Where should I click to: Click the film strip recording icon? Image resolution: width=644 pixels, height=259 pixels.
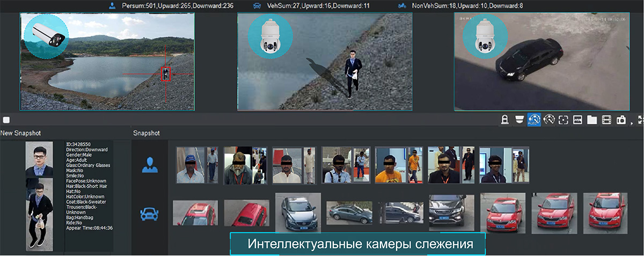click(x=606, y=120)
